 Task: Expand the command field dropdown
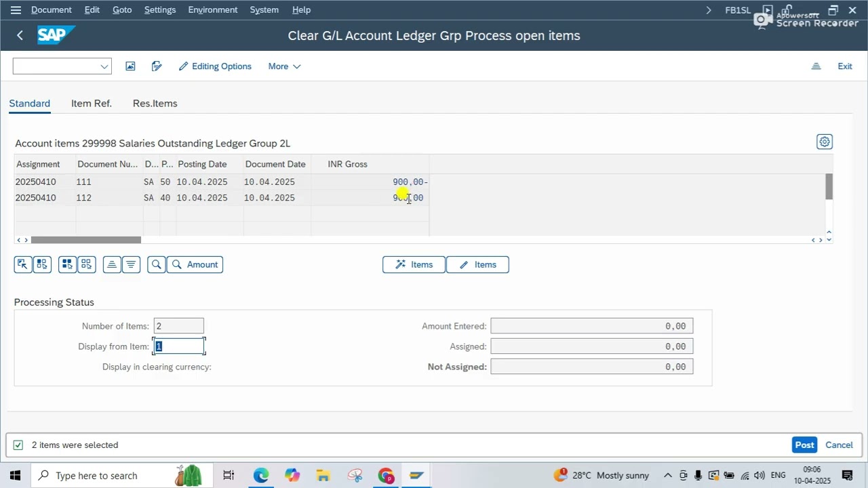[104, 66]
